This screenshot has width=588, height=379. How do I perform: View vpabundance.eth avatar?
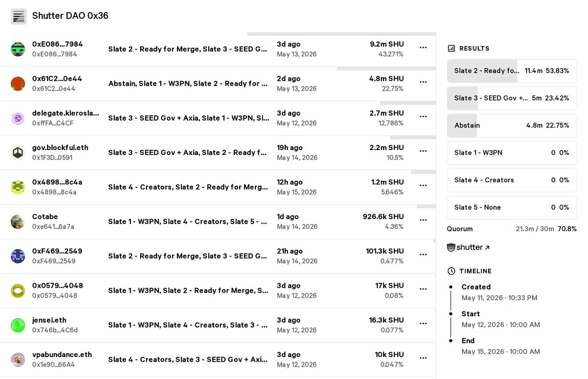coord(18,359)
